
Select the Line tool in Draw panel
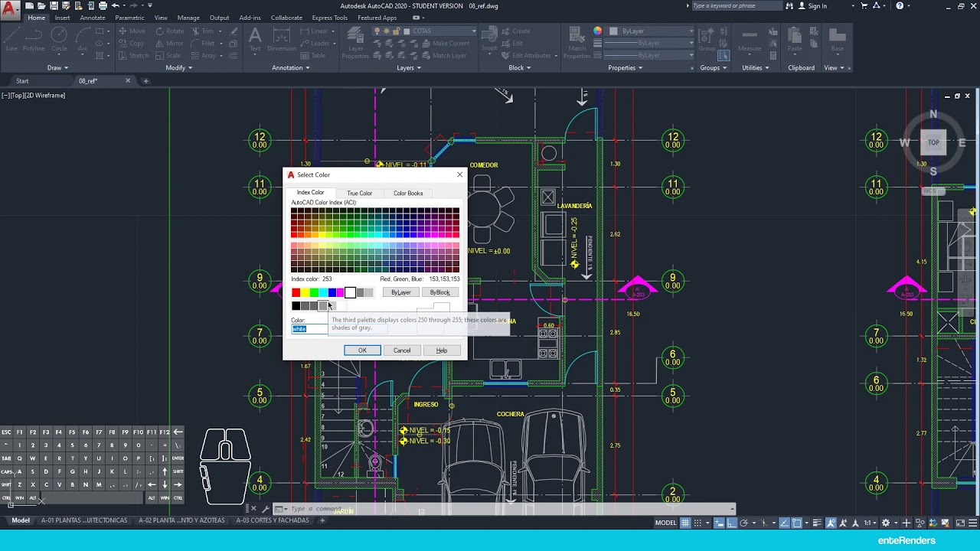click(11, 38)
